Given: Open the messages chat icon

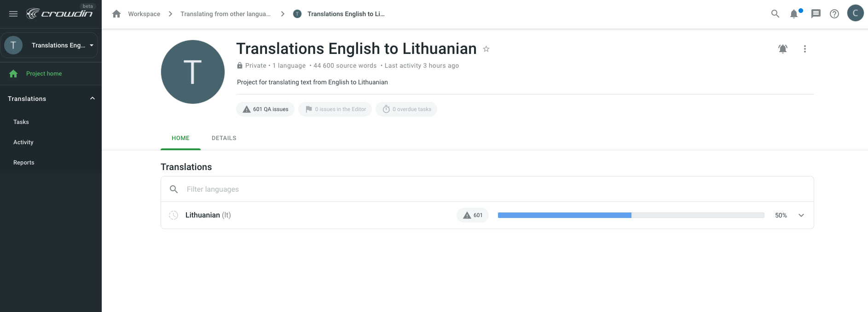Looking at the screenshot, I should click(816, 14).
